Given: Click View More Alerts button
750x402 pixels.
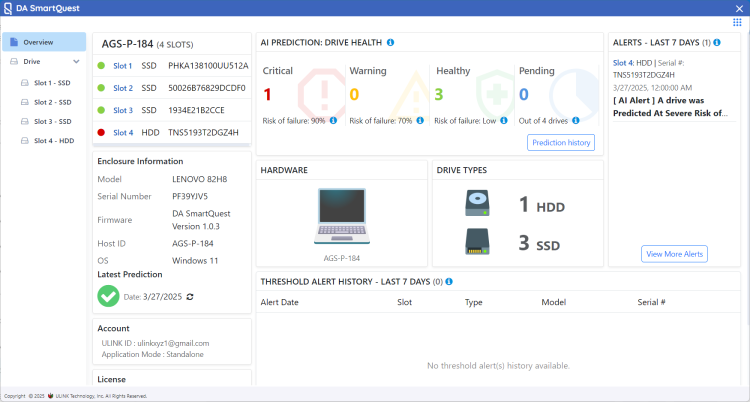Looking at the screenshot, I should tap(675, 254).
